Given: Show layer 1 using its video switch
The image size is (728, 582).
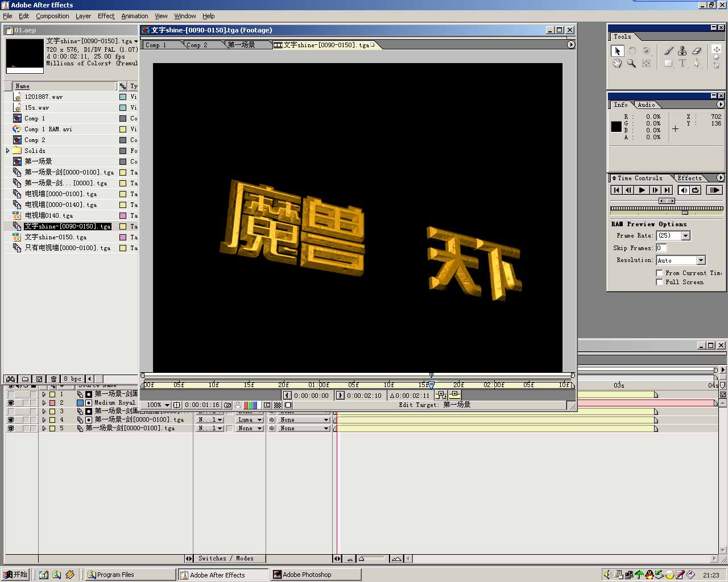Looking at the screenshot, I should (x=10, y=394).
